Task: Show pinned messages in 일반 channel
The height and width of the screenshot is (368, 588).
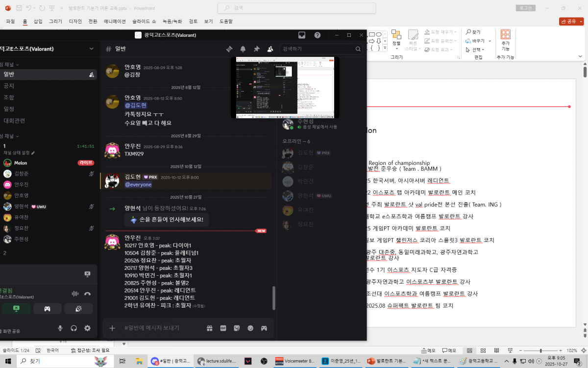Action: (256, 49)
